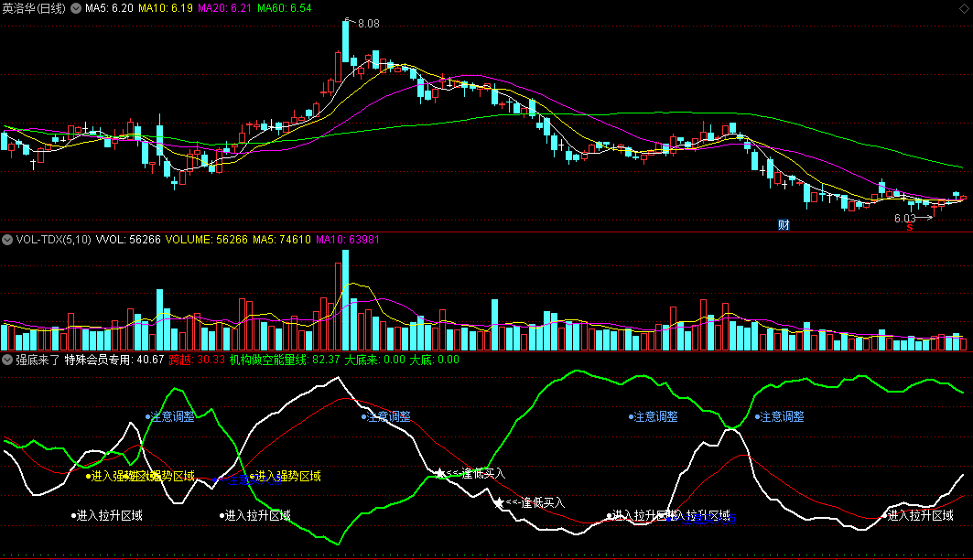Click the 机构做空能量线: 82.37 value
This screenshot has height=560, width=973.
[x=285, y=359]
